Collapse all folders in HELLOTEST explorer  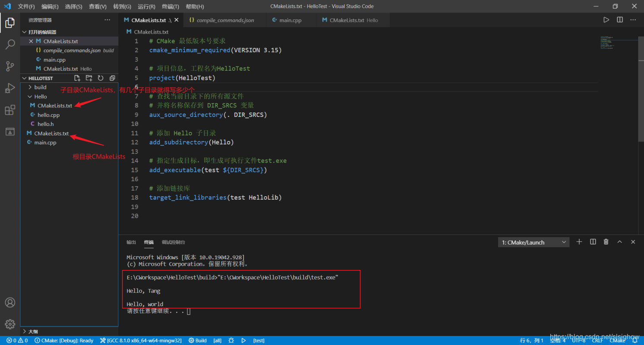pos(112,78)
